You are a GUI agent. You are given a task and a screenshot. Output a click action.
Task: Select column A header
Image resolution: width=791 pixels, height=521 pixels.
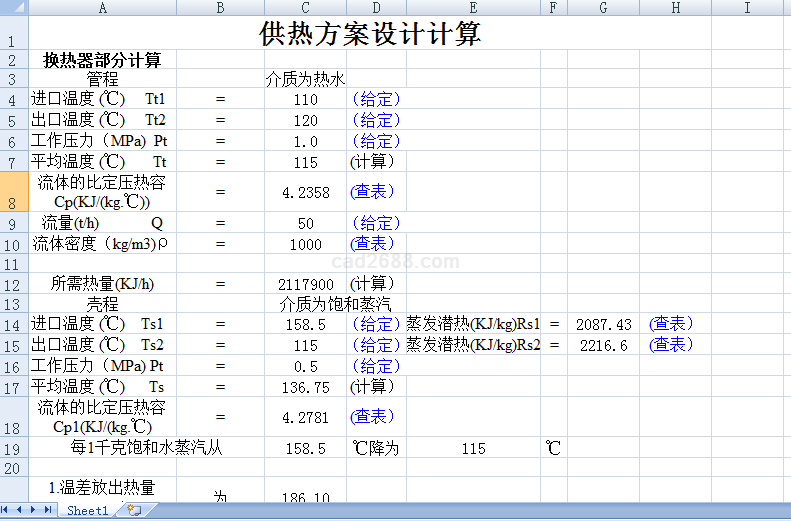click(102, 7)
